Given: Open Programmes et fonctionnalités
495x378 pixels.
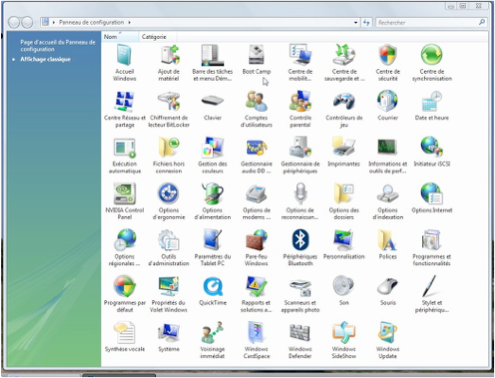Looking at the screenshot, I should (x=432, y=247).
